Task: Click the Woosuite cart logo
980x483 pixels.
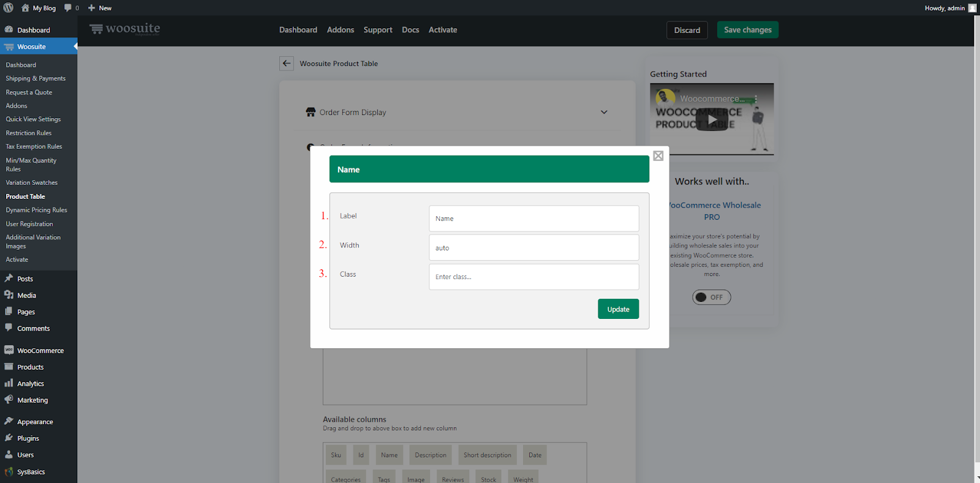Action: click(96, 29)
